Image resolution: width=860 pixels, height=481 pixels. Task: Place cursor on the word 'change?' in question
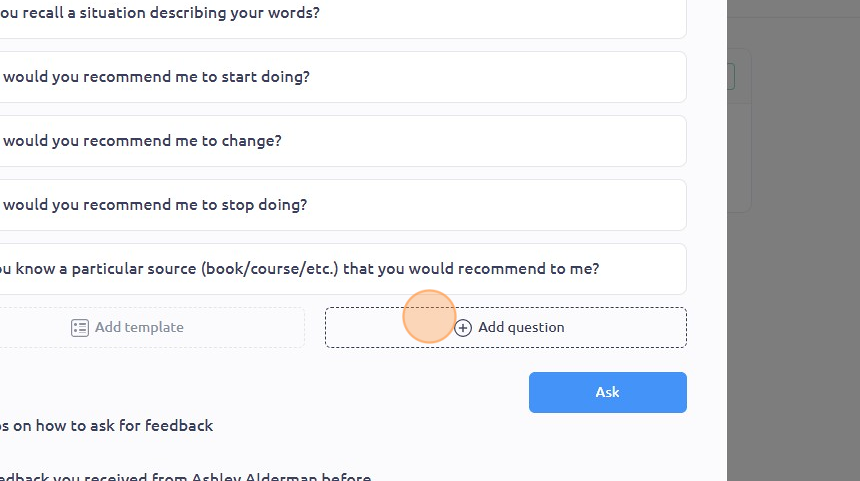pos(251,141)
